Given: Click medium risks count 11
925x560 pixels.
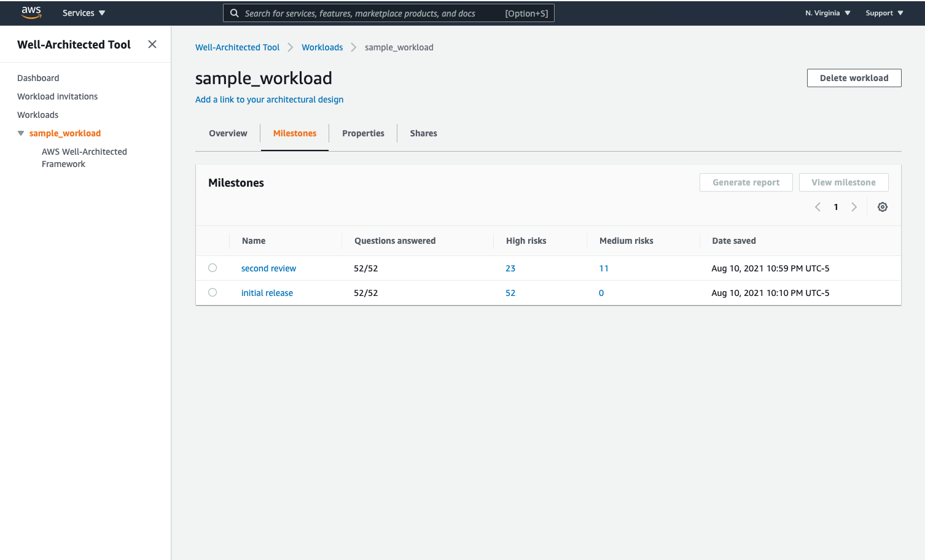Looking at the screenshot, I should pos(604,268).
